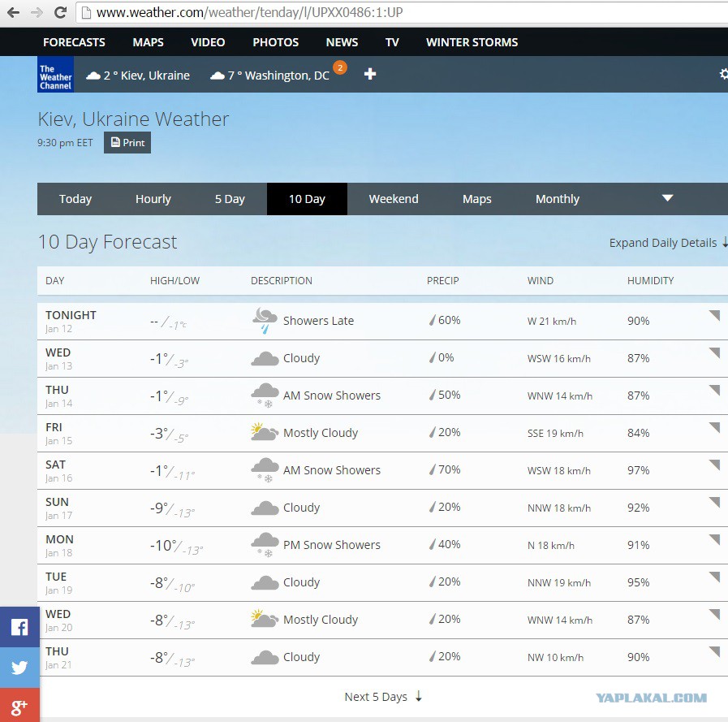This screenshot has width=728, height=722.
Task: Click mostly cloudy icon in WED Jan 20 row
Action: [265, 619]
